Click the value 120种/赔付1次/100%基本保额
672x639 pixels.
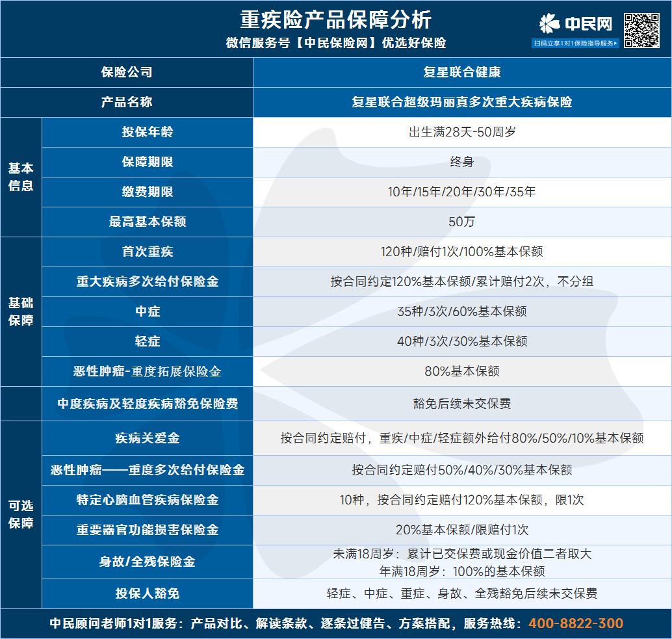pyautogui.click(x=462, y=252)
